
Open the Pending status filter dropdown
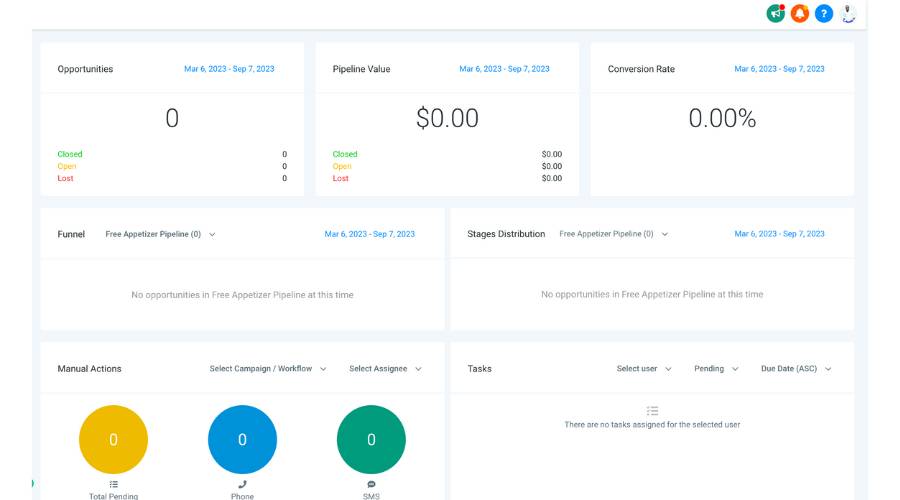(716, 369)
